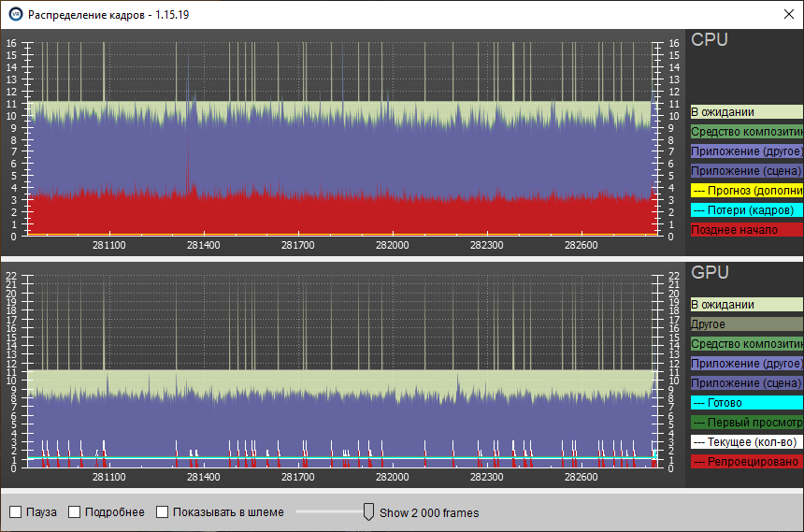The image size is (804, 532).
Task: Click GPU graph axis label 282000
Action: (393, 477)
